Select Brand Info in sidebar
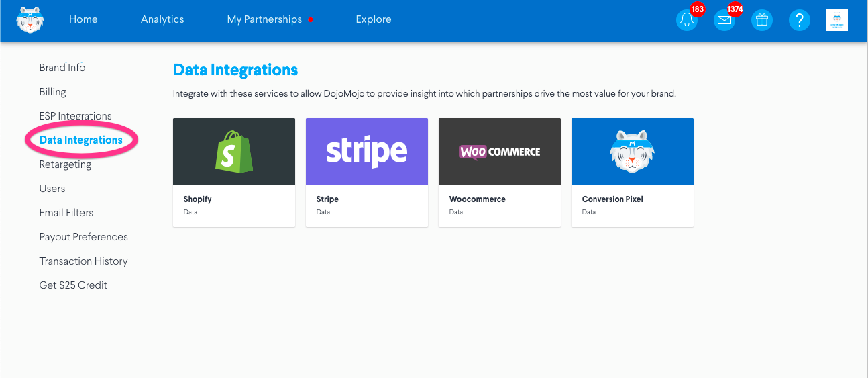This screenshot has height=378, width=868. pyautogui.click(x=62, y=68)
